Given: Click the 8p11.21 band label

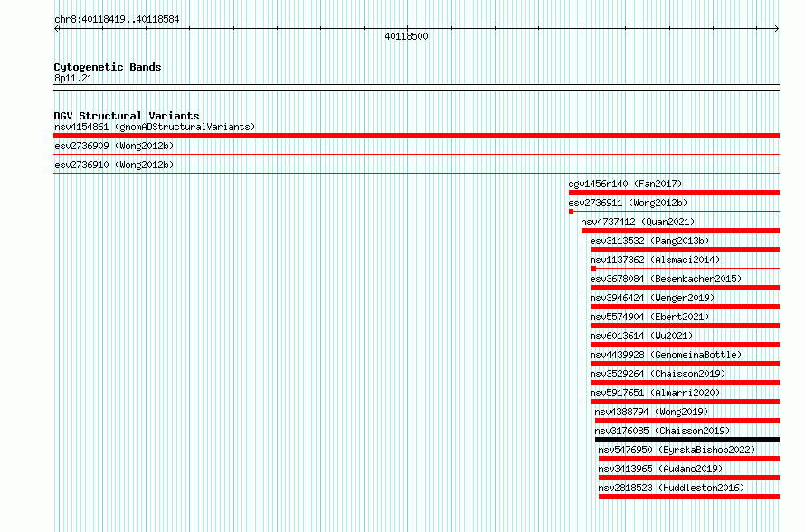Looking at the screenshot, I should click(73, 78).
